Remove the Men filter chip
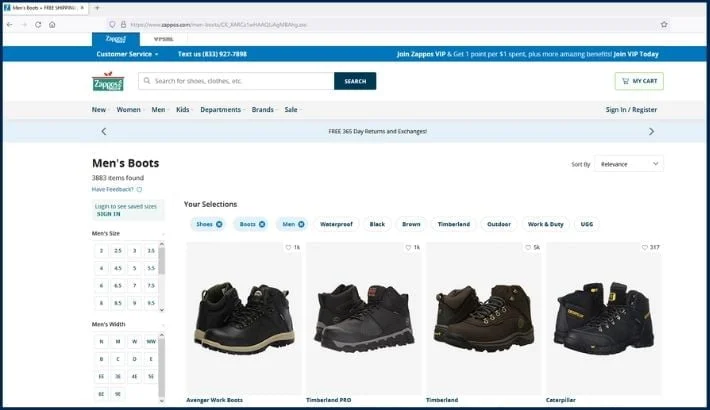The width and height of the screenshot is (710, 410). pos(301,224)
